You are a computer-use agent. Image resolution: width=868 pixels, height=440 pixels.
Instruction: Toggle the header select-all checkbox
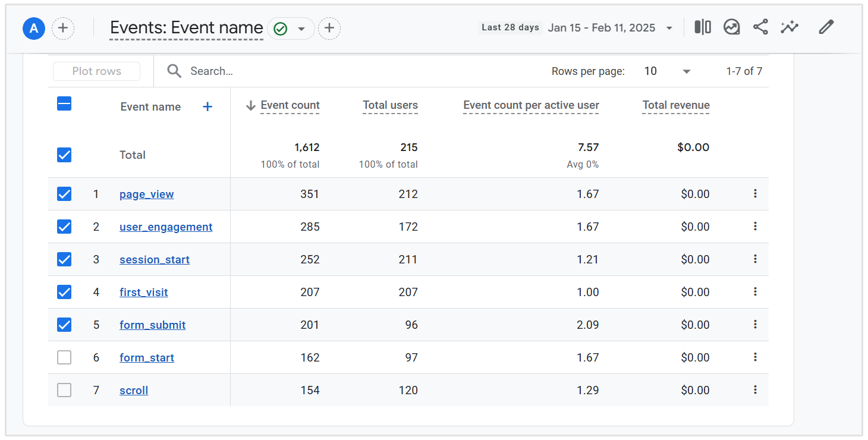pyautogui.click(x=64, y=104)
